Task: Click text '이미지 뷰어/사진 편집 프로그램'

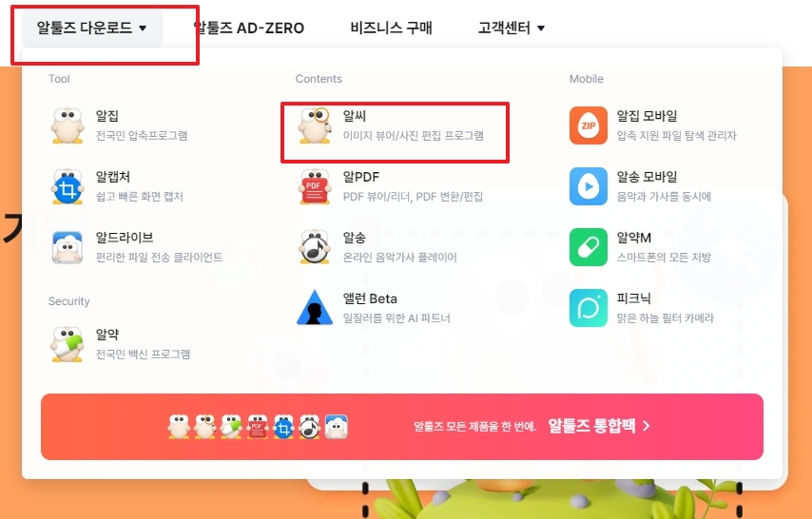Action: point(414,136)
